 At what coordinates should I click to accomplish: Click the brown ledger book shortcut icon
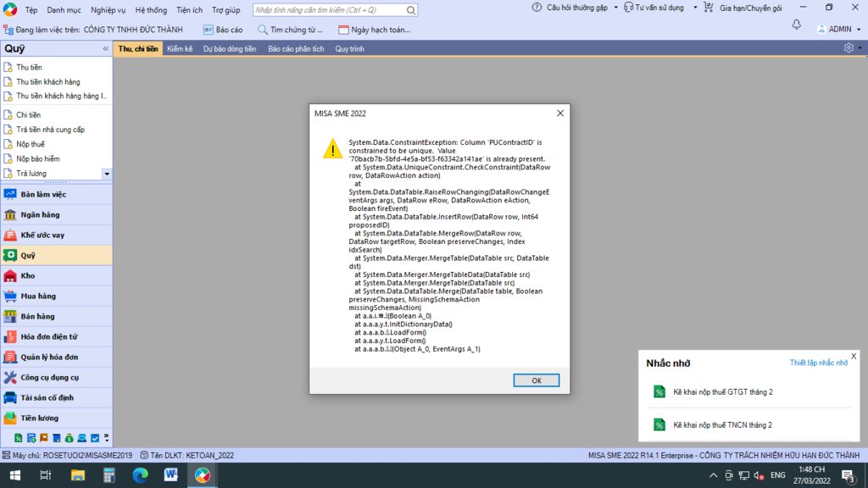[44, 438]
